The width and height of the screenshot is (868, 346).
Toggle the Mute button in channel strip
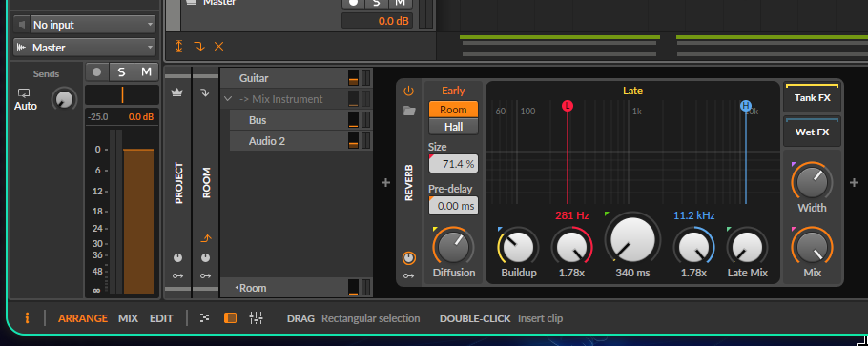pyautogui.click(x=146, y=72)
